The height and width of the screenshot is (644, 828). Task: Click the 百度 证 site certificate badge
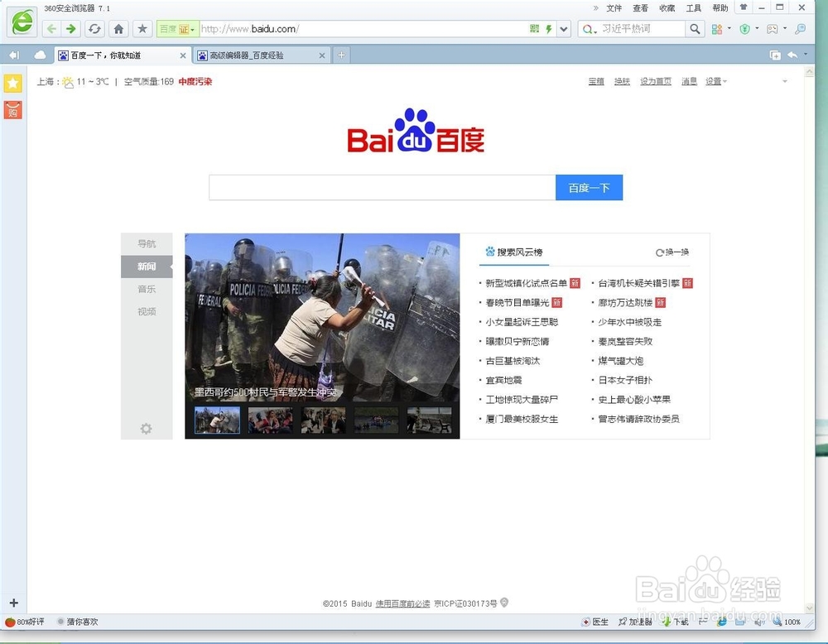tap(177, 29)
